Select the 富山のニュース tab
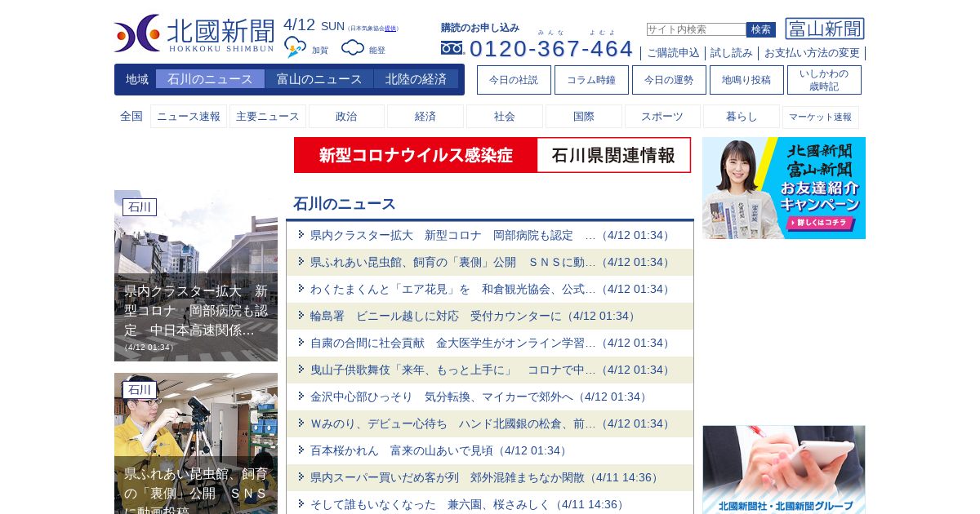This screenshot has width=980, height=514. point(319,79)
